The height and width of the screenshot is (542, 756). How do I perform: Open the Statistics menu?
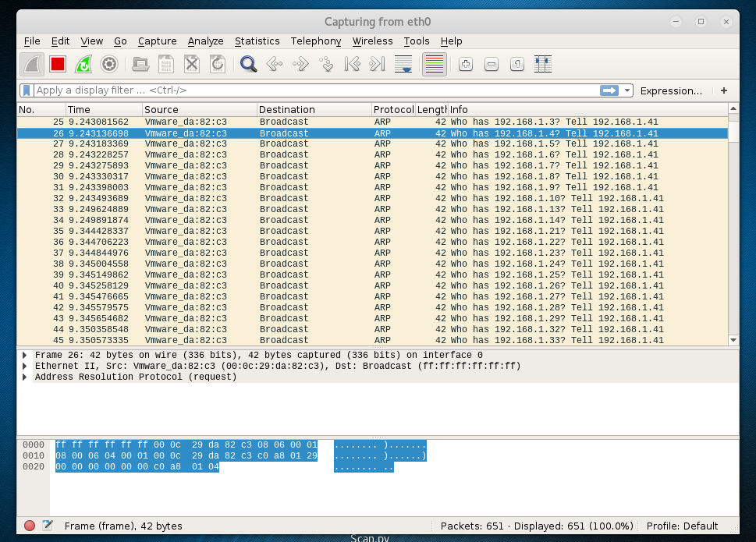coord(257,41)
